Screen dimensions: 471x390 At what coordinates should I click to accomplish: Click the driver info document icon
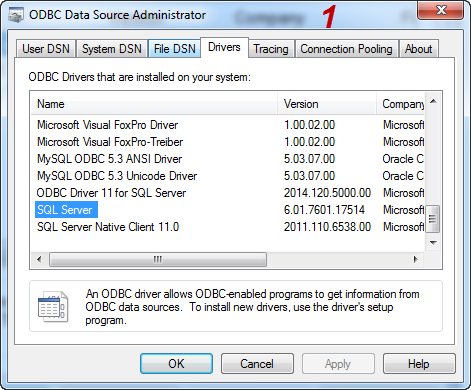pos(53,307)
